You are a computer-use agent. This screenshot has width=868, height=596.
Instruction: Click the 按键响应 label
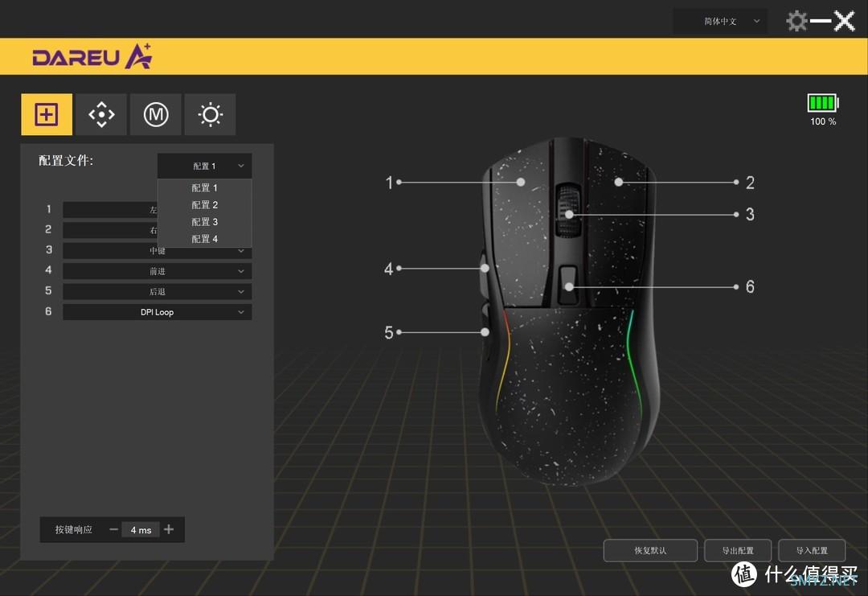[x=74, y=529]
